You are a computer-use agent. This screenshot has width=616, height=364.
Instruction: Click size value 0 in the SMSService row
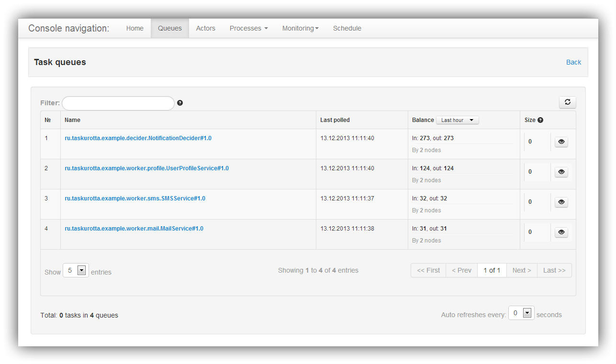pyautogui.click(x=530, y=202)
